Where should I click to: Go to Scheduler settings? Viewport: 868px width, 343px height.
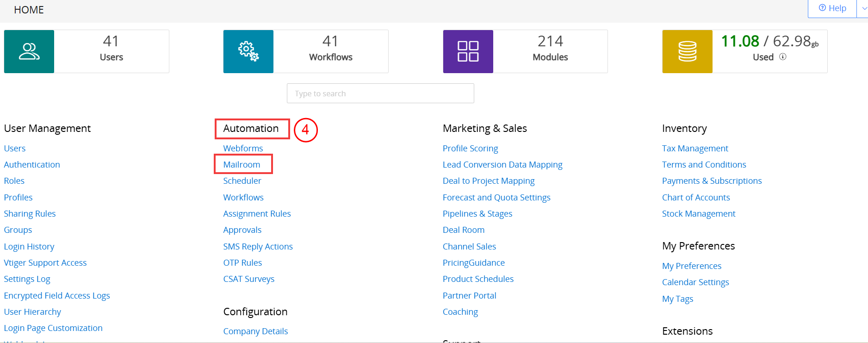point(242,181)
